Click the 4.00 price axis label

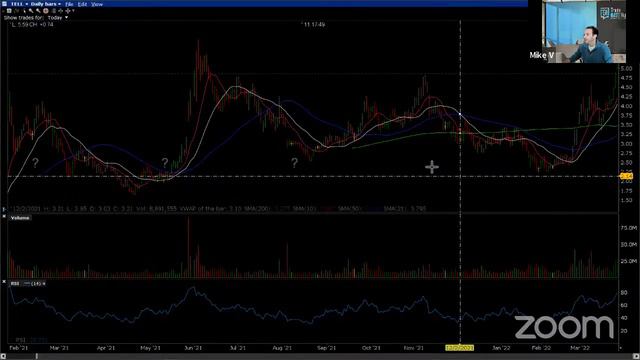(x=626, y=106)
